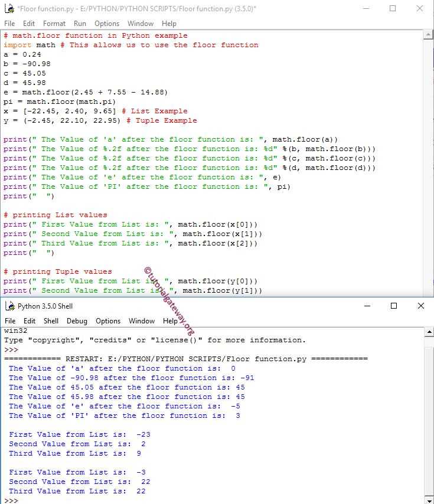Maximize the Python 3.5.0 Shell window

[x=393, y=306]
